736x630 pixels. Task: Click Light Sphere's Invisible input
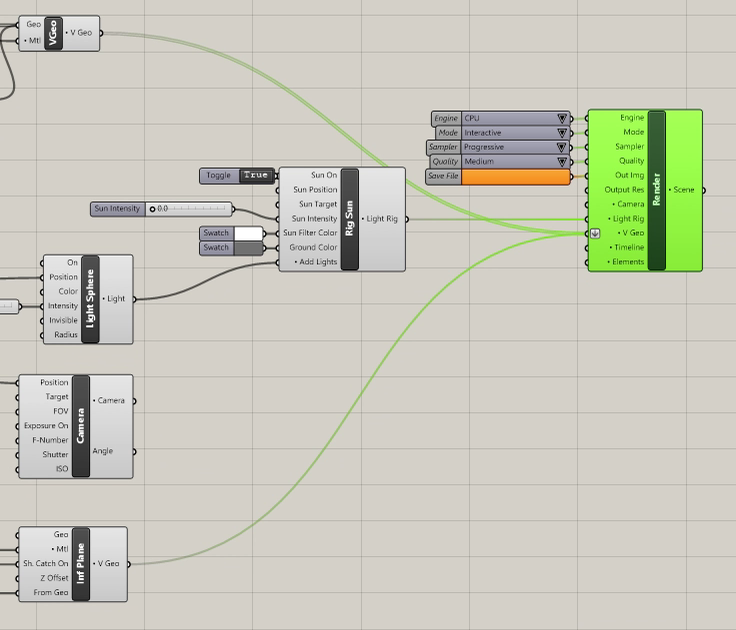tap(63, 321)
